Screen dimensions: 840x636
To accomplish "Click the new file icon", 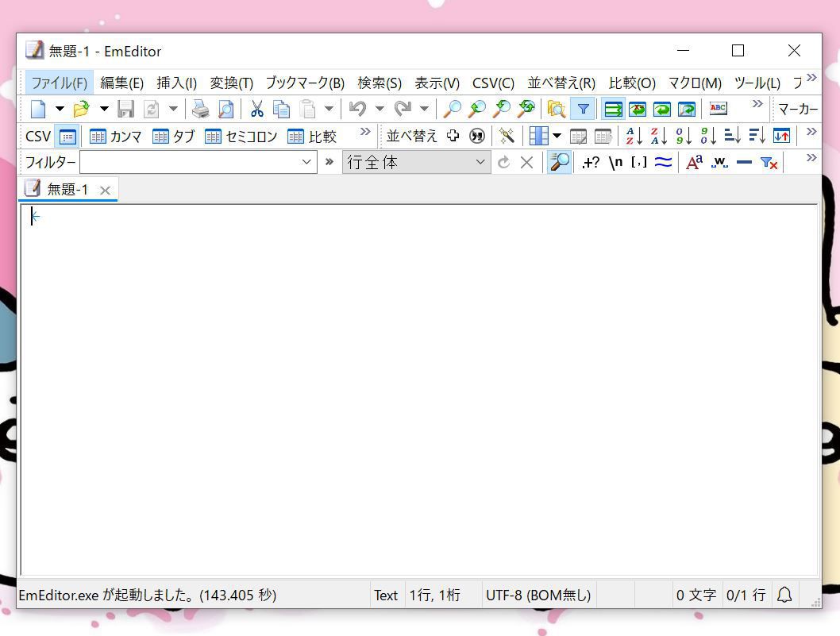I will click(x=37, y=109).
